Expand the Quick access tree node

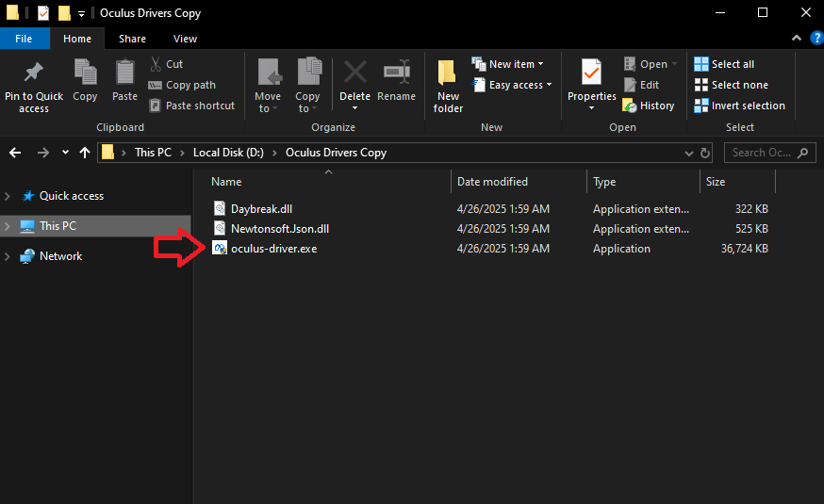coord(8,196)
